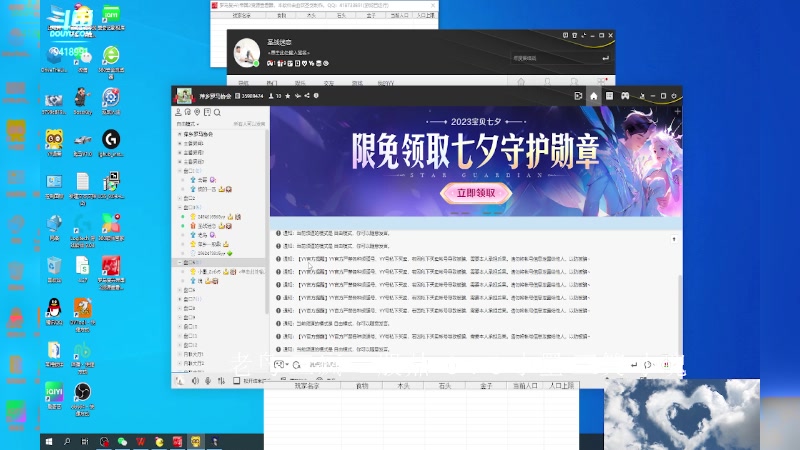This screenshot has height=450, width=800.
Task: Favorite the channel with the star icon
Action: click(288, 96)
